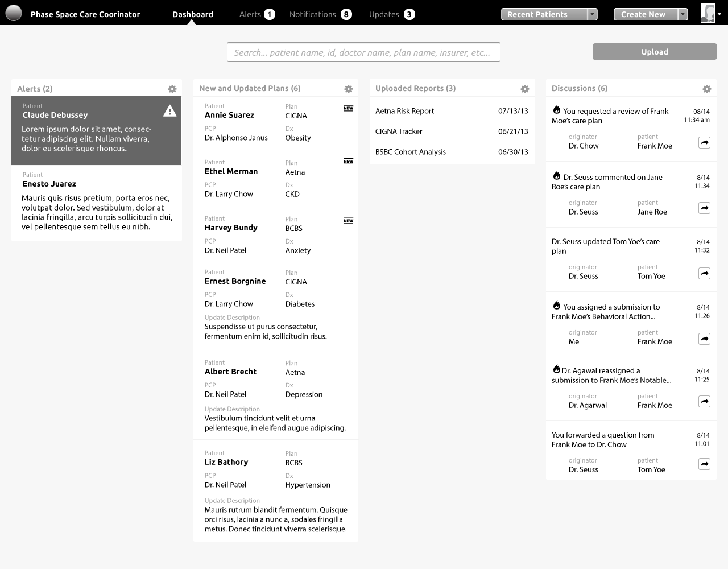Click the patient search field

coord(363,52)
